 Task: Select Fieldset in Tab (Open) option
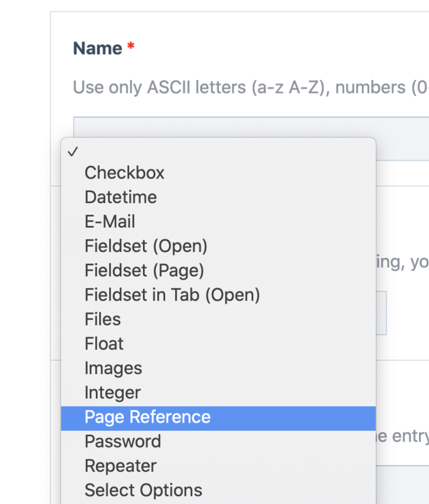click(x=172, y=294)
